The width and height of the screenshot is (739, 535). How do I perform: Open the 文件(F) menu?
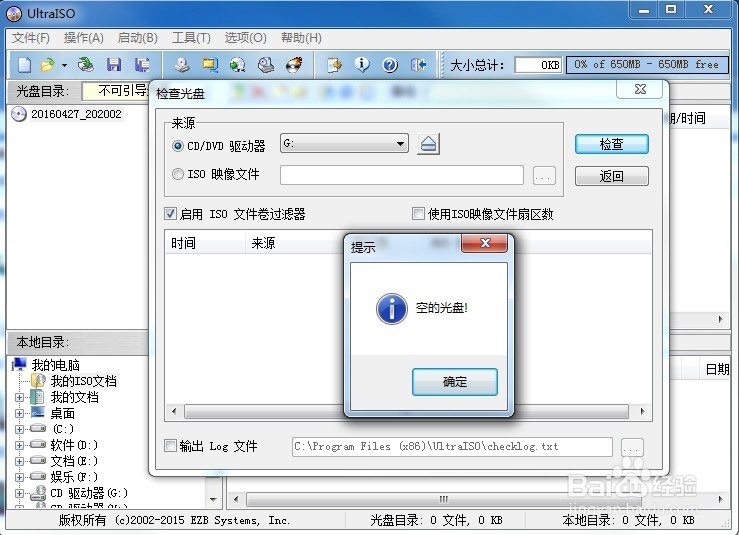(31, 38)
